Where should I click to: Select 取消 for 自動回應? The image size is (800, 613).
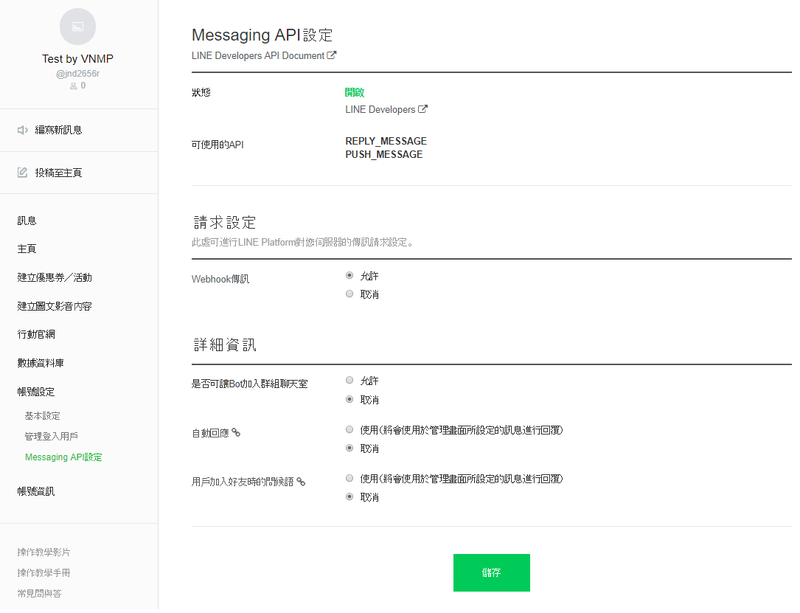tap(349, 448)
